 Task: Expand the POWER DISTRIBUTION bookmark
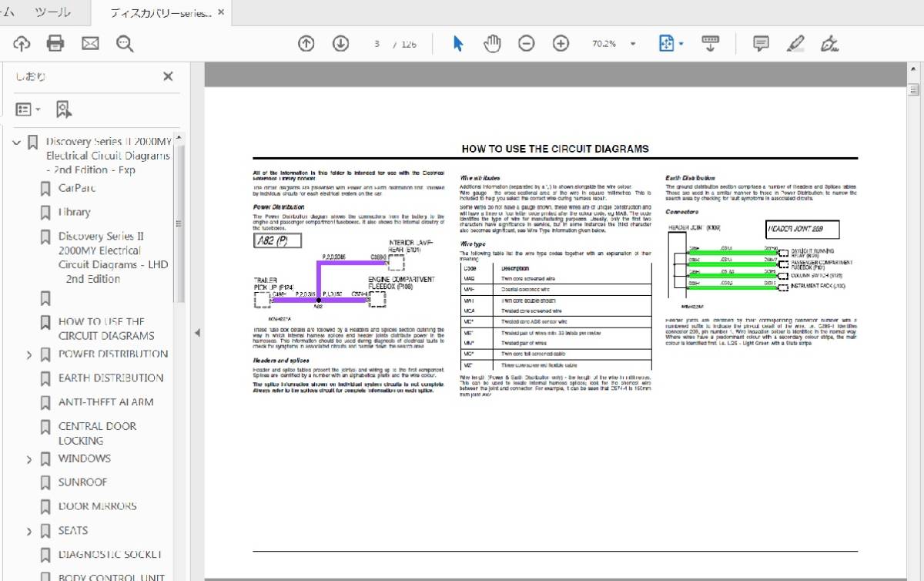click(x=29, y=355)
